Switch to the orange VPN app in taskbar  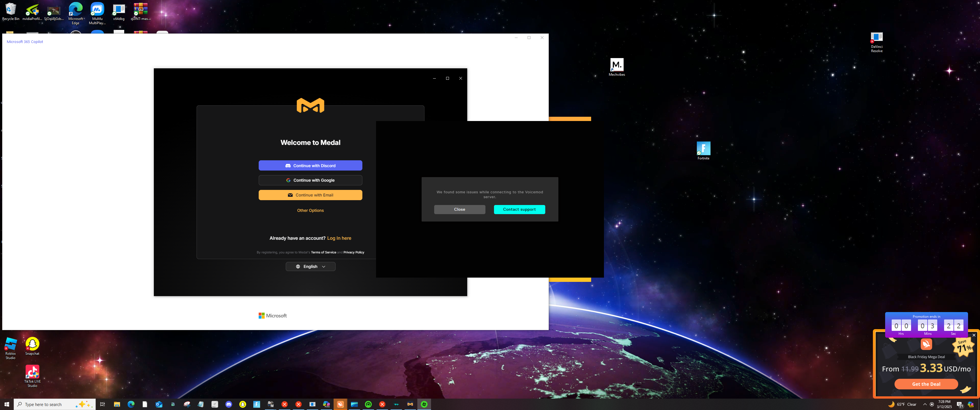click(x=340, y=404)
